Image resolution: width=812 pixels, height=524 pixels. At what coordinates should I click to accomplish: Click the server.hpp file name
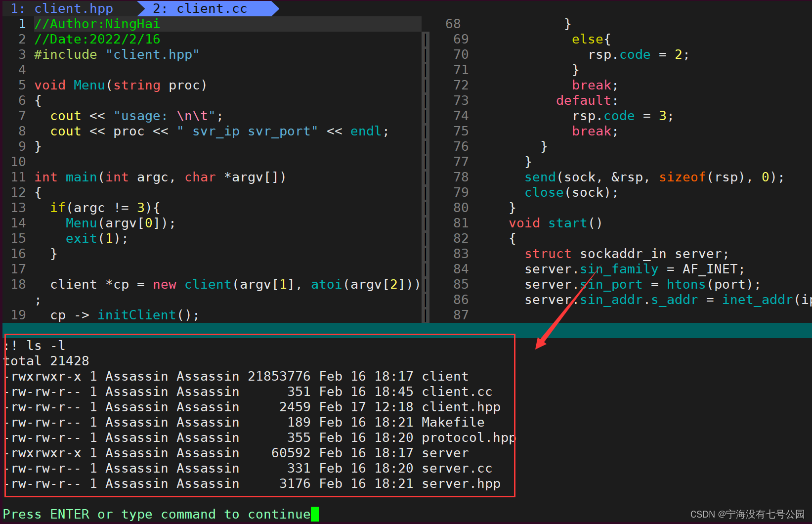pos(461,483)
